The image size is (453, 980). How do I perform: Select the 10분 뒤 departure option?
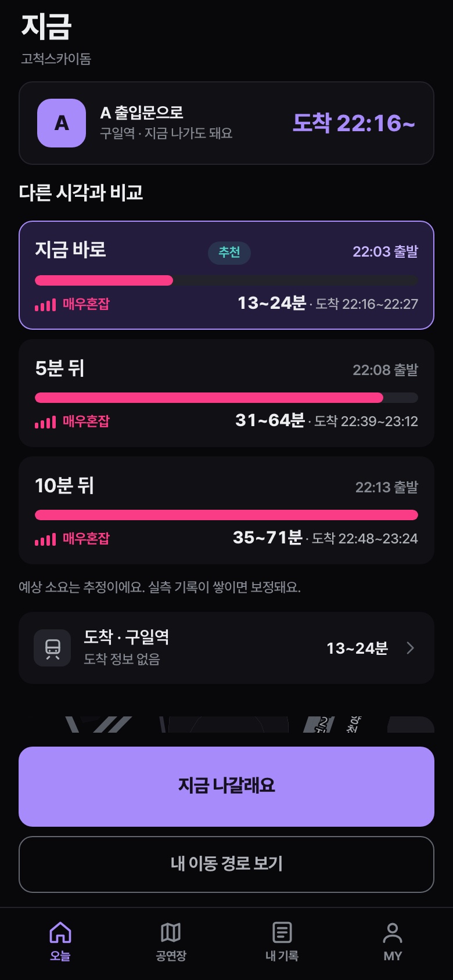coord(227,510)
